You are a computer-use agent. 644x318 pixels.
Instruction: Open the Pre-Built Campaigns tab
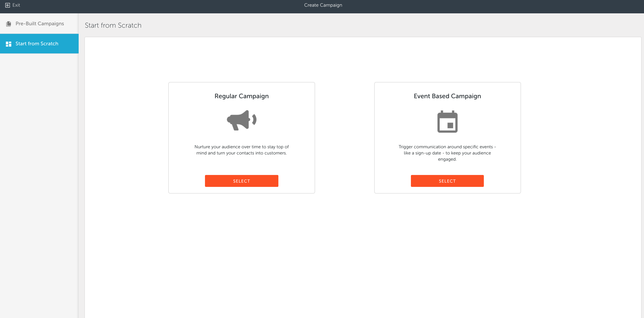coord(40,24)
